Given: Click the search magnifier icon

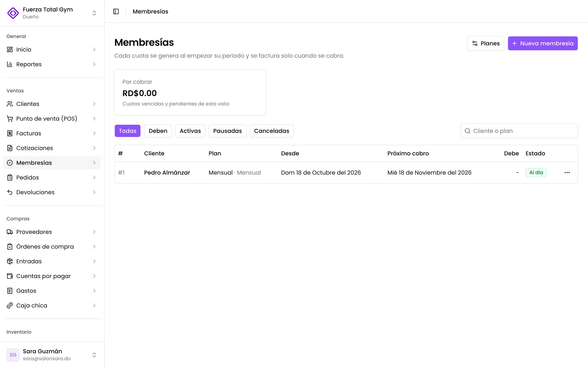Looking at the screenshot, I should [468, 131].
